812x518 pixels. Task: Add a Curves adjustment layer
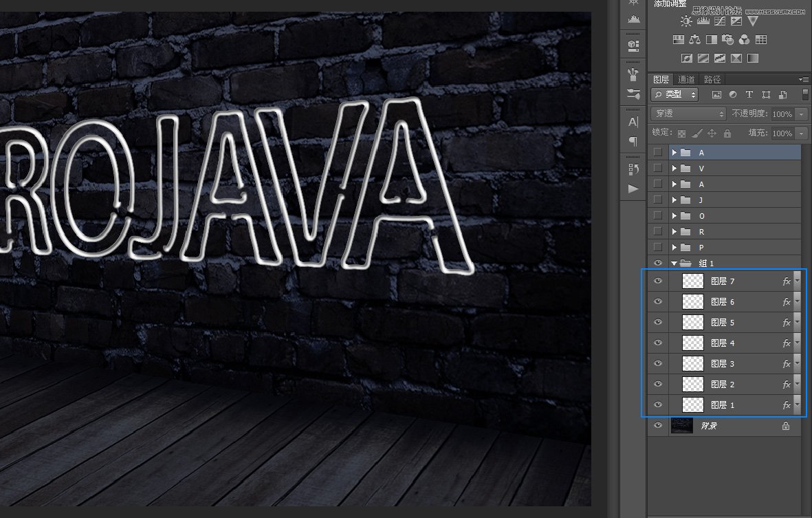pos(719,21)
